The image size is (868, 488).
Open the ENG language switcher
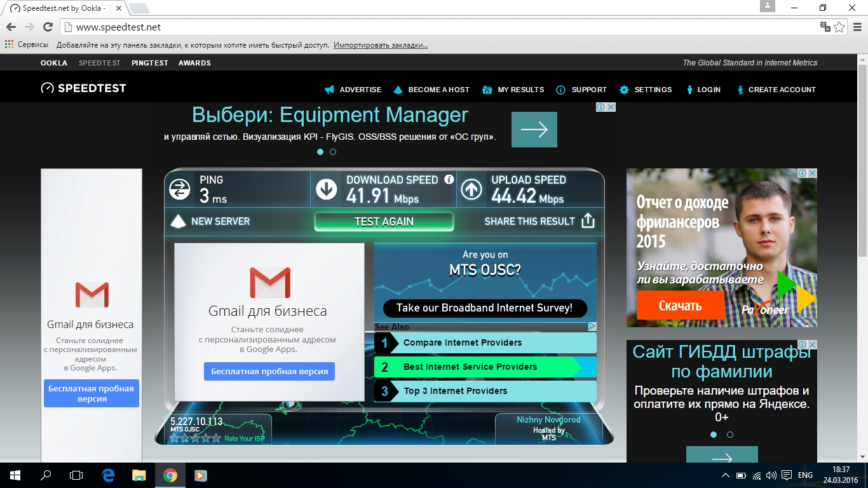(805, 475)
